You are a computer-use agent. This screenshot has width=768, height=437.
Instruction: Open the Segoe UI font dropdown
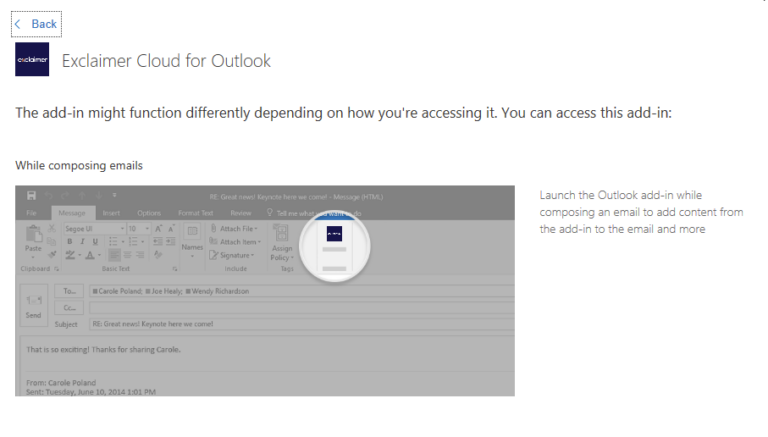[x=94, y=229]
